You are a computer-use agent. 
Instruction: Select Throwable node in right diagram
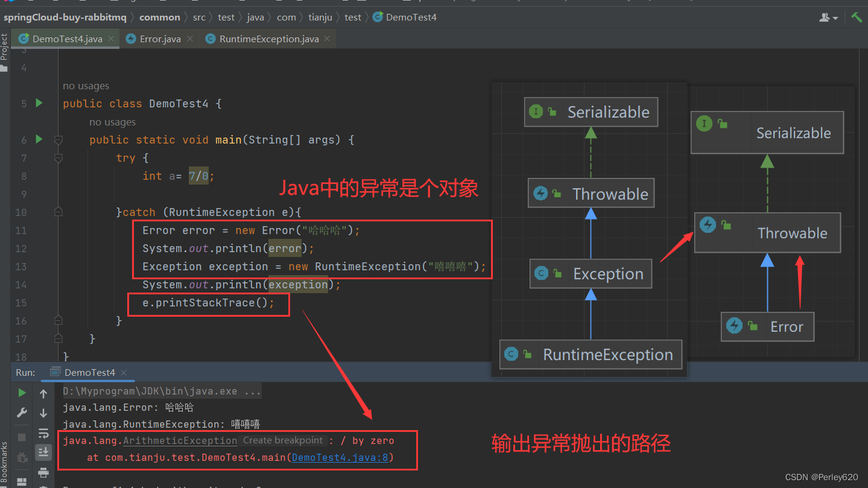click(767, 233)
